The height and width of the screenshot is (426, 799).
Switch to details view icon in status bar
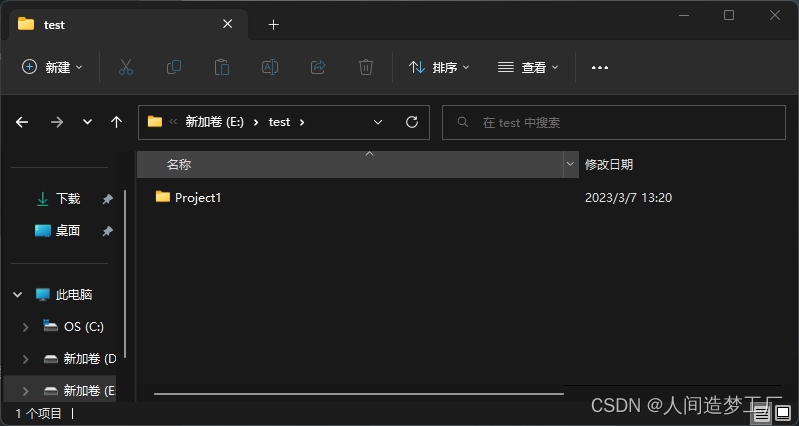point(763,412)
